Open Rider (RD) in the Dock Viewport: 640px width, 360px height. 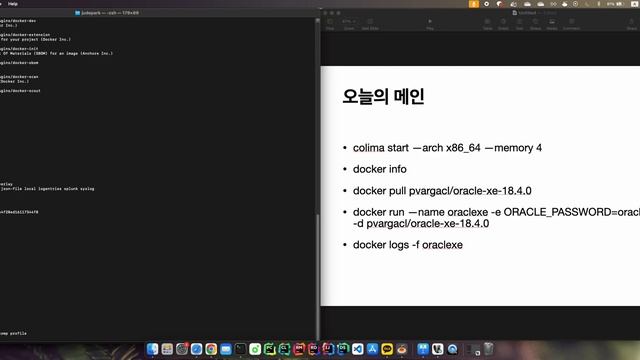[313, 349]
